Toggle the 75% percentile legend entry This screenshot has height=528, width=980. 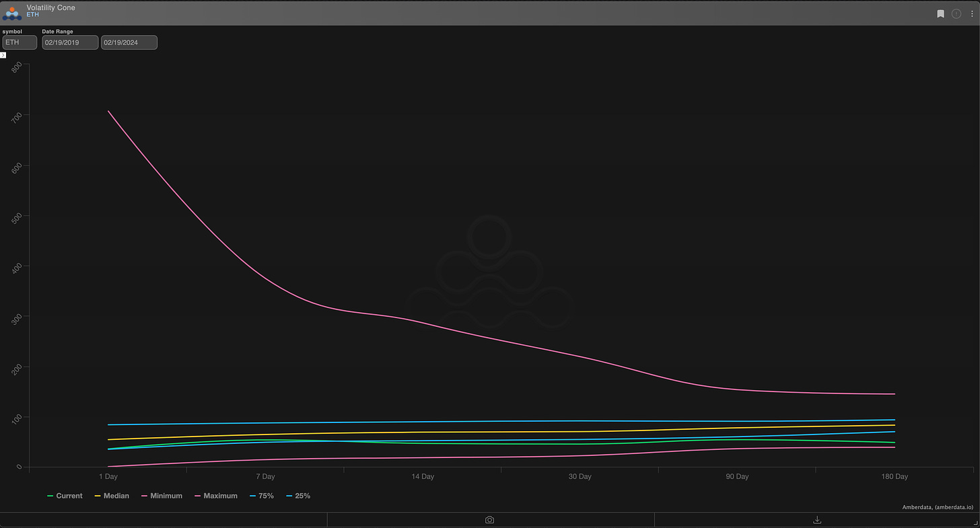261,496
